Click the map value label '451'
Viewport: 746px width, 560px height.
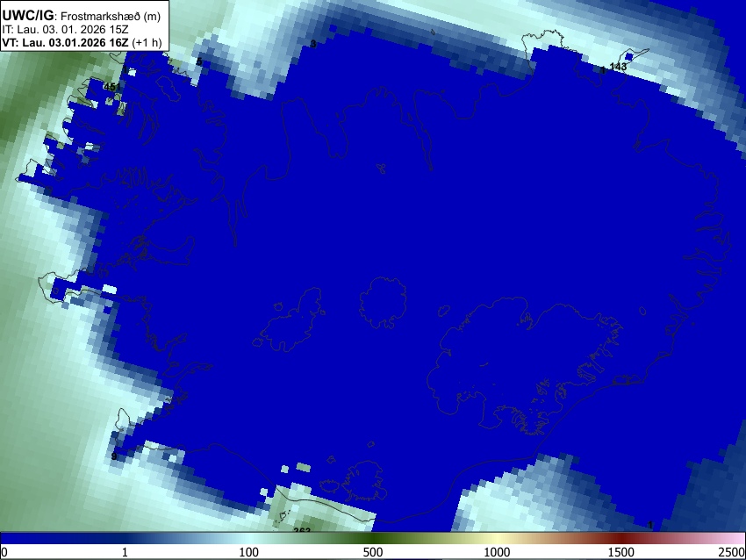(111, 87)
